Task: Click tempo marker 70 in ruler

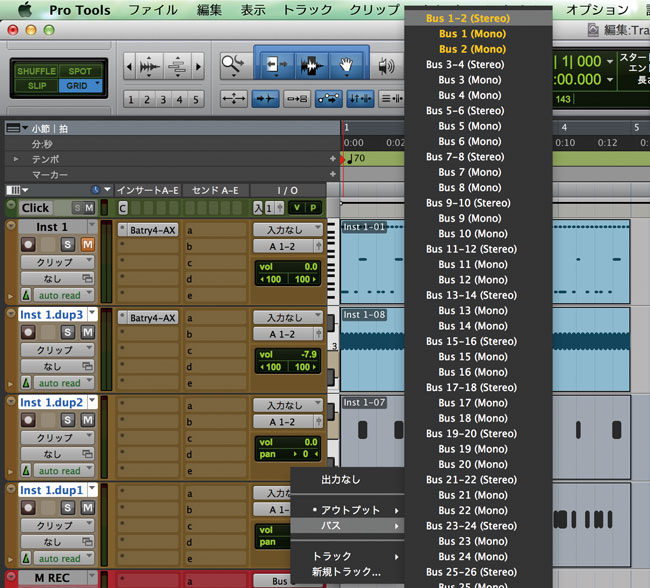Action: pos(356,158)
